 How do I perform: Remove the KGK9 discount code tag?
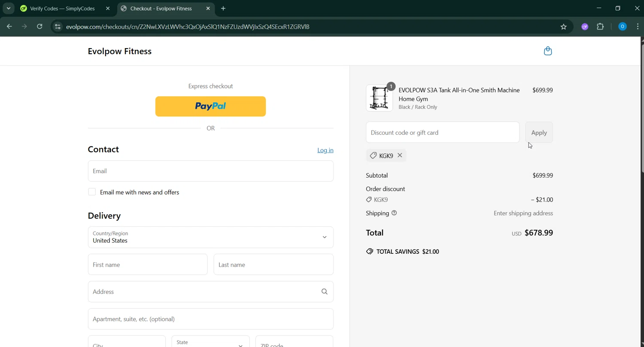[400, 155]
